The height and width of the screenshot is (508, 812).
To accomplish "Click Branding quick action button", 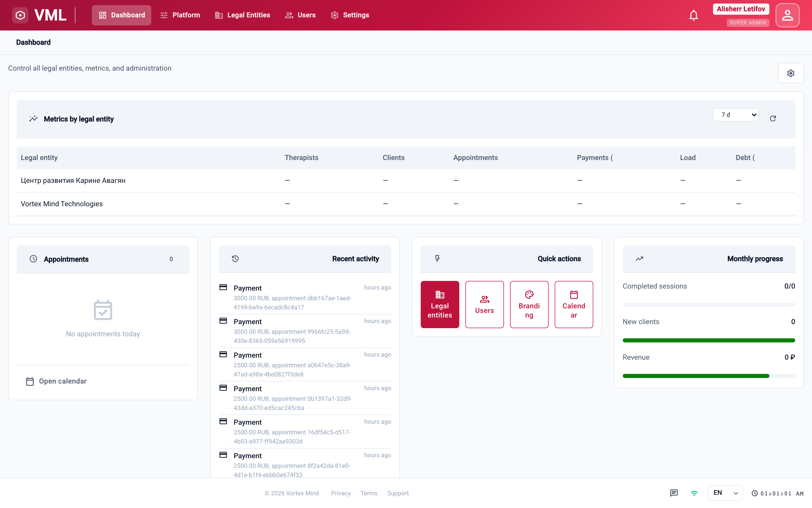I will click(x=529, y=304).
